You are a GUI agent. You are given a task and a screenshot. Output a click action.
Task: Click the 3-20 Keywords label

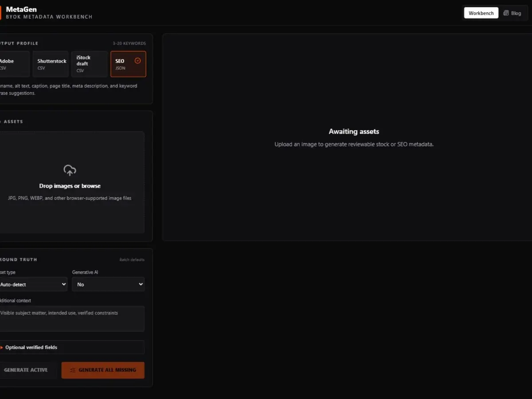click(x=129, y=43)
